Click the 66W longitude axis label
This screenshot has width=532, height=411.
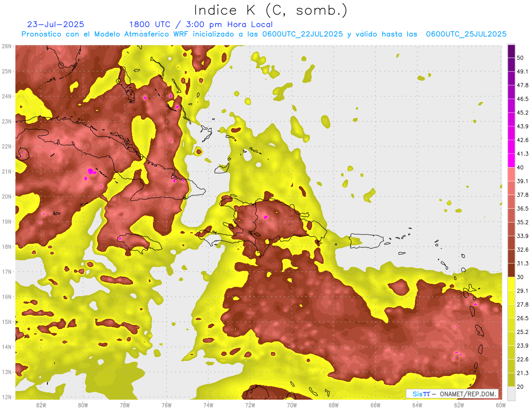[x=376, y=405]
